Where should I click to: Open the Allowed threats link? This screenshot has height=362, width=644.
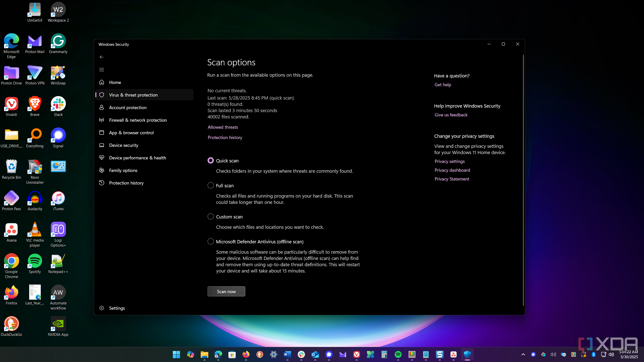click(x=223, y=127)
